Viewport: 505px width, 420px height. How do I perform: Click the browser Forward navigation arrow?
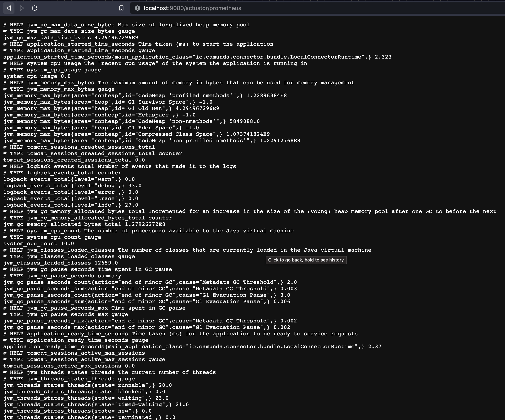pos(22,8)
